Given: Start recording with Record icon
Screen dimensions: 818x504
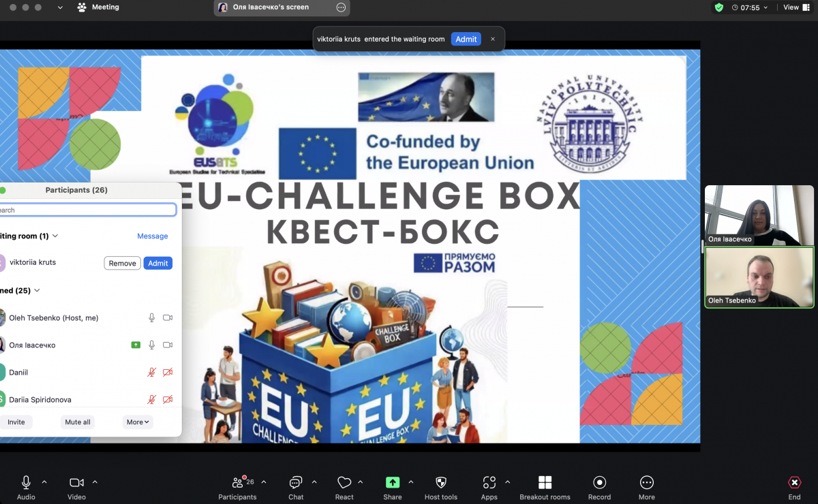Looking at the screenshot, I should 599,483.
